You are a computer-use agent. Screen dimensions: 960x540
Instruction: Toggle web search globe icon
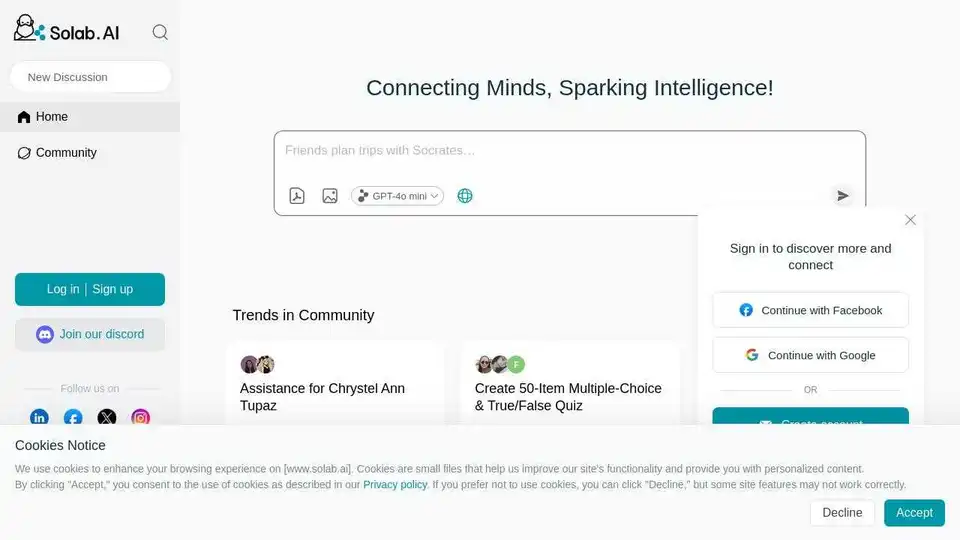(465, 196)
